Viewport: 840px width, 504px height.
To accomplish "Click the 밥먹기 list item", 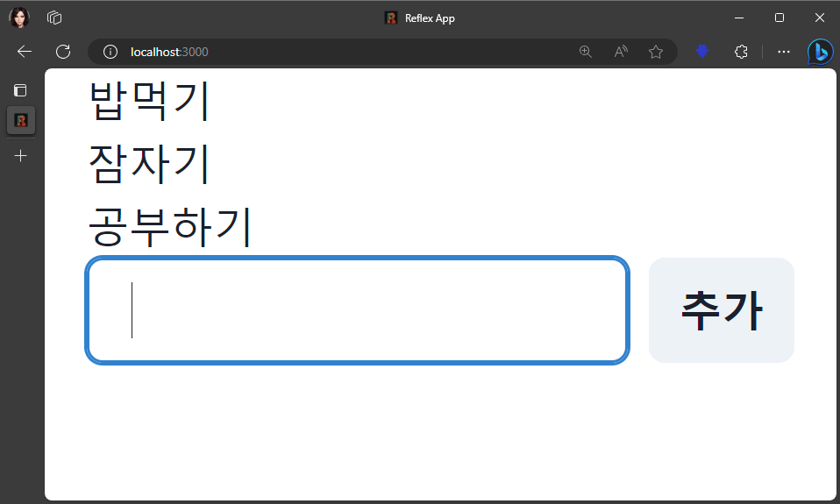I will coord(149,101).
